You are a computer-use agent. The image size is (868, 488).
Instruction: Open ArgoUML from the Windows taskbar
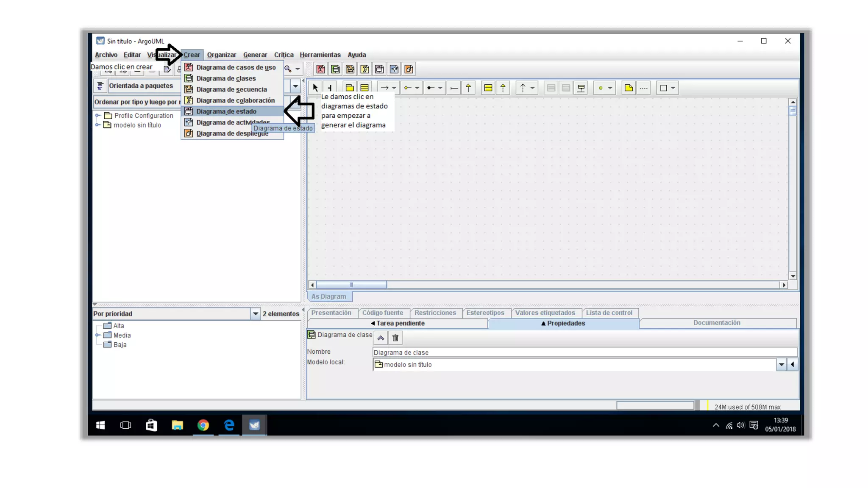254,425
